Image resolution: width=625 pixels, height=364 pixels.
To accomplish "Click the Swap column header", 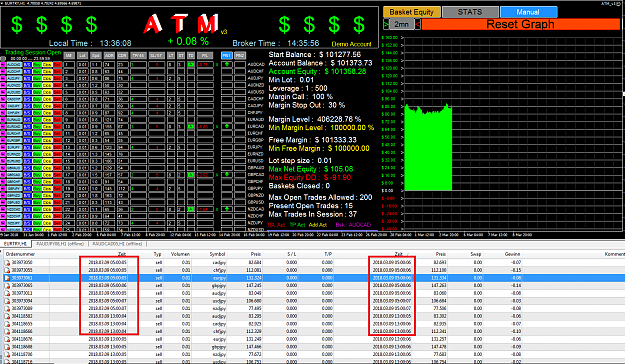I will coord(476,254).
